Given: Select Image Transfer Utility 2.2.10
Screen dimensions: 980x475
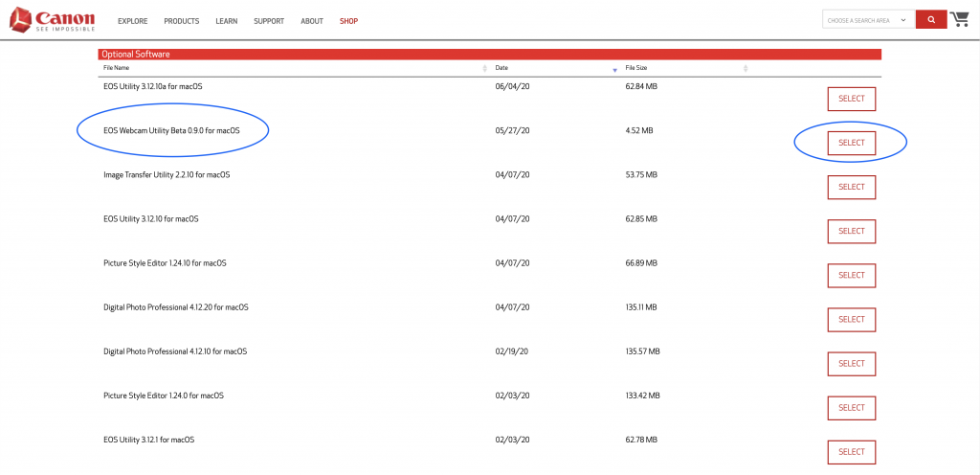Looking at the screenshot, I should (x=851, y=187).
